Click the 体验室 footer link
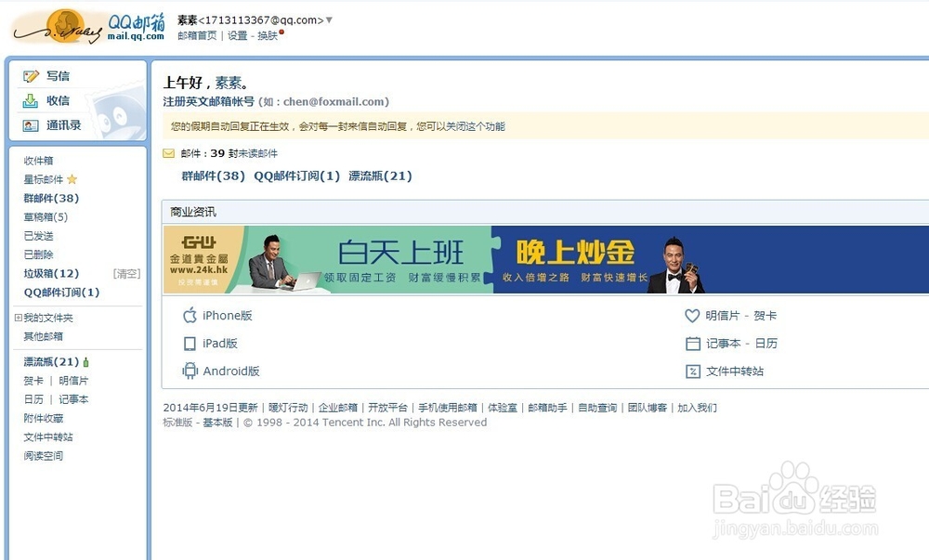 pos(503,408)
